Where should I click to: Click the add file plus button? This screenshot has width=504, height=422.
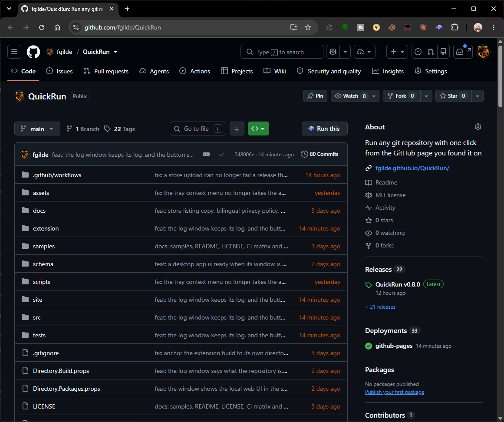pos(237,129)
